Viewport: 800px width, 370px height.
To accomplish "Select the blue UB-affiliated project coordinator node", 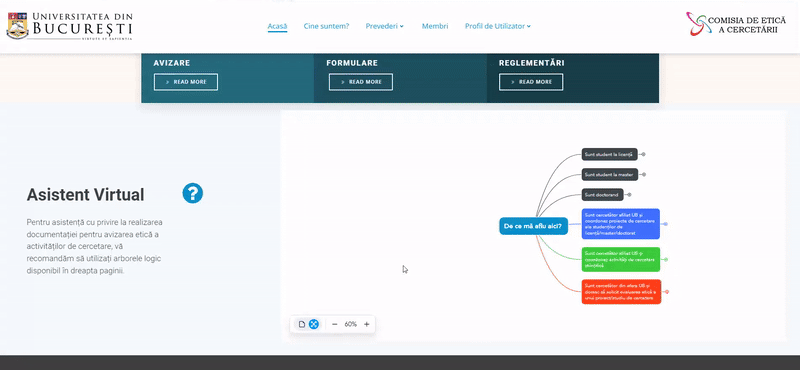I will (621, 224).
